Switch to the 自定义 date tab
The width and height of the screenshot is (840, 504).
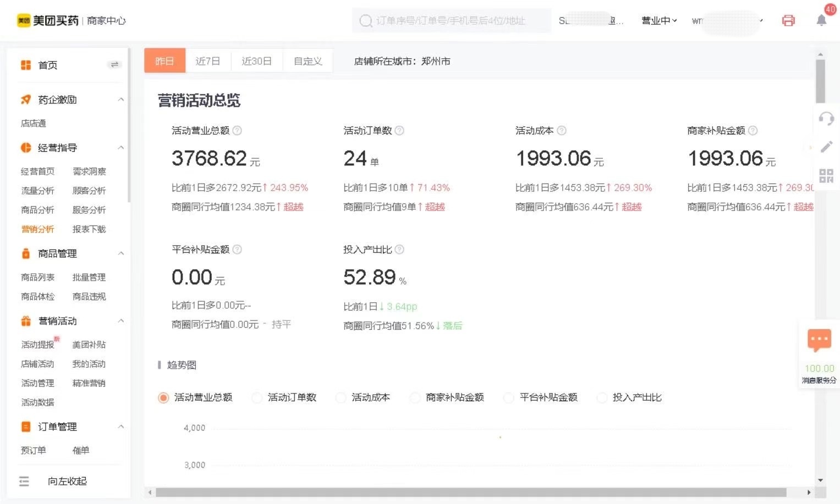click(308, 61)
